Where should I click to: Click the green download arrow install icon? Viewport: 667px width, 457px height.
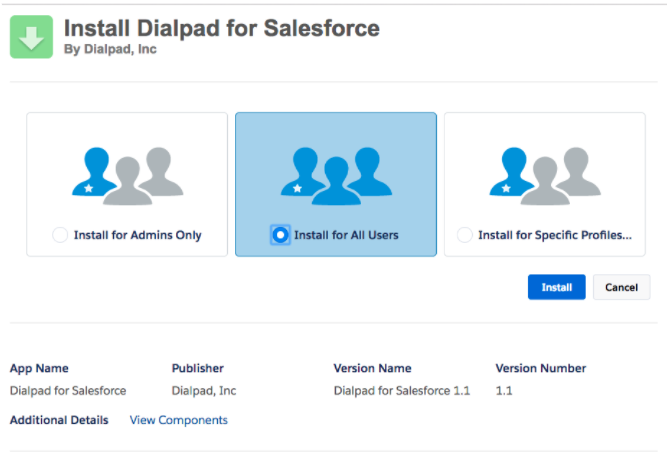[x=31, y=37]
